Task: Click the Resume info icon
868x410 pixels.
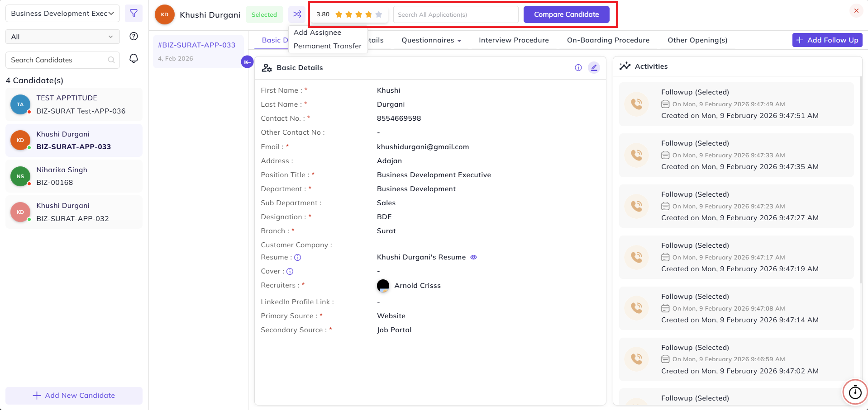Action: point(298,258)
